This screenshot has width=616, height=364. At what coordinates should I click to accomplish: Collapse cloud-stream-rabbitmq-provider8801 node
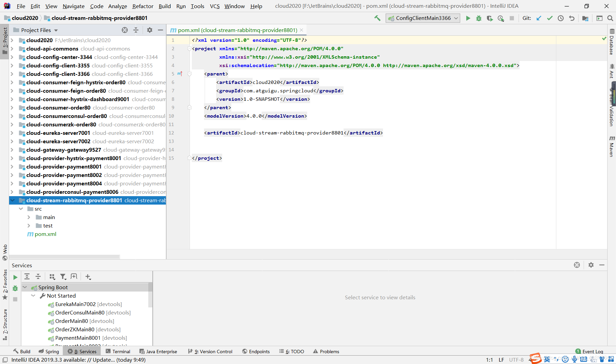tap(12, 200)
